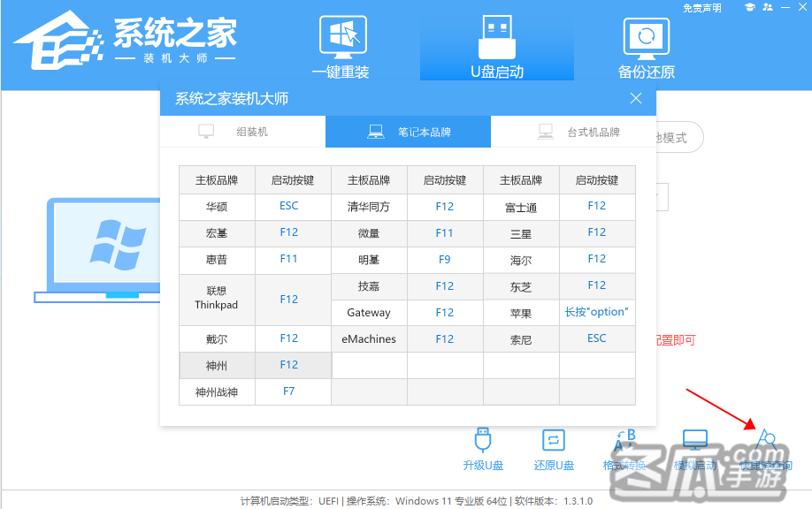
Task: Click the 三星 brand cell
Action: pyautogui.click(x=521, y=234)
